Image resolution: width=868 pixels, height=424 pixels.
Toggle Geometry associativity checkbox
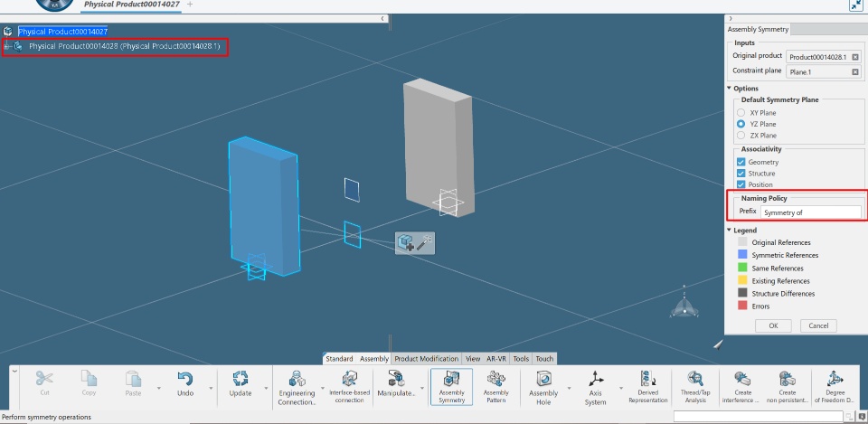741,162
